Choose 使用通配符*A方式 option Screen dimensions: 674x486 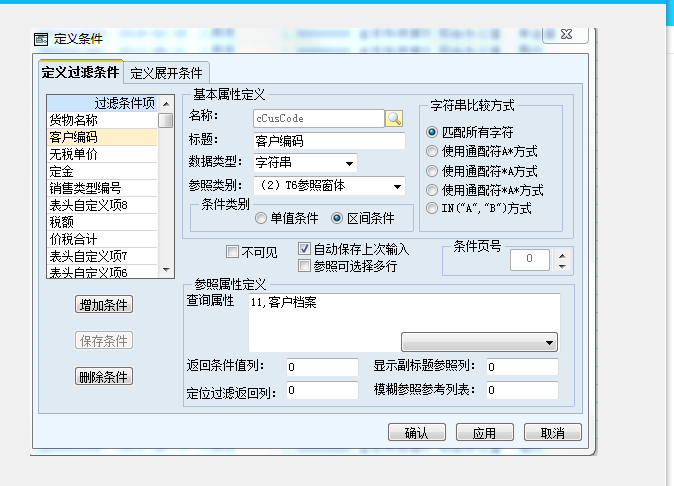pos(432,171)
